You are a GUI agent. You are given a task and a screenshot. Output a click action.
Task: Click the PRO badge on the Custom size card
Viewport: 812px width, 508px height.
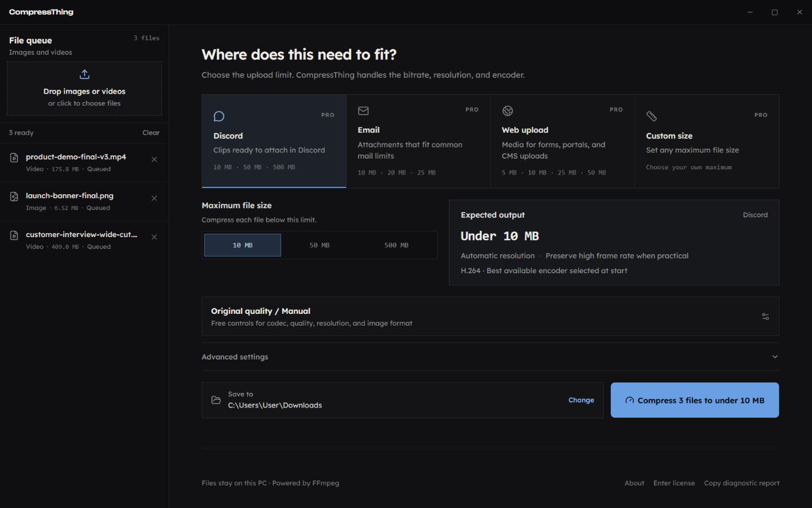point(761,115)
